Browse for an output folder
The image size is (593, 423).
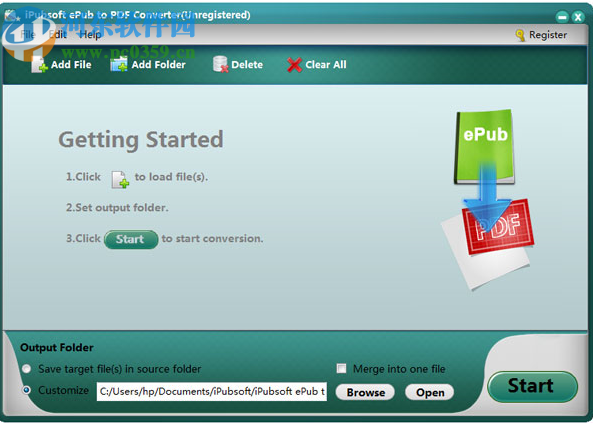point(365,392)
